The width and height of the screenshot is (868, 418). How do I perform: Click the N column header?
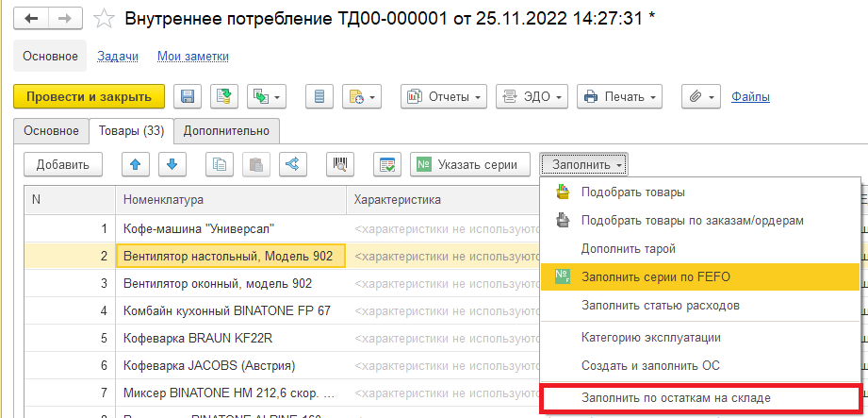pos(71,200)
